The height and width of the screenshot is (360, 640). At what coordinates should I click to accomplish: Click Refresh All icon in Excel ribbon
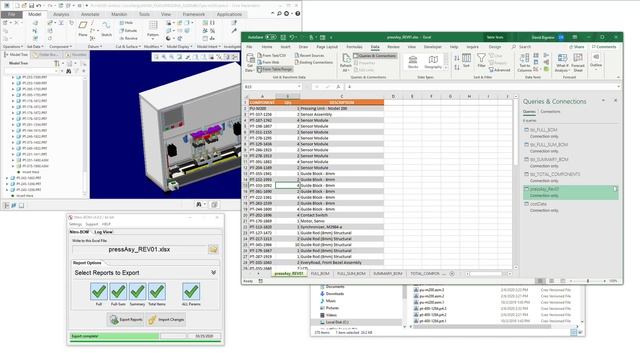pyautogui.click(x=346, y=62)
